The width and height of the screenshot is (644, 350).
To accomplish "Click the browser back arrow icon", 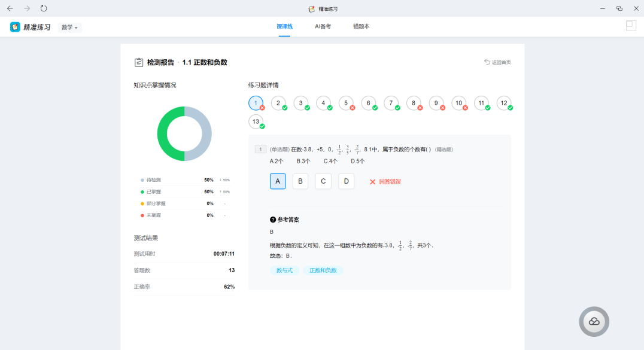I will tap(10, 8).
